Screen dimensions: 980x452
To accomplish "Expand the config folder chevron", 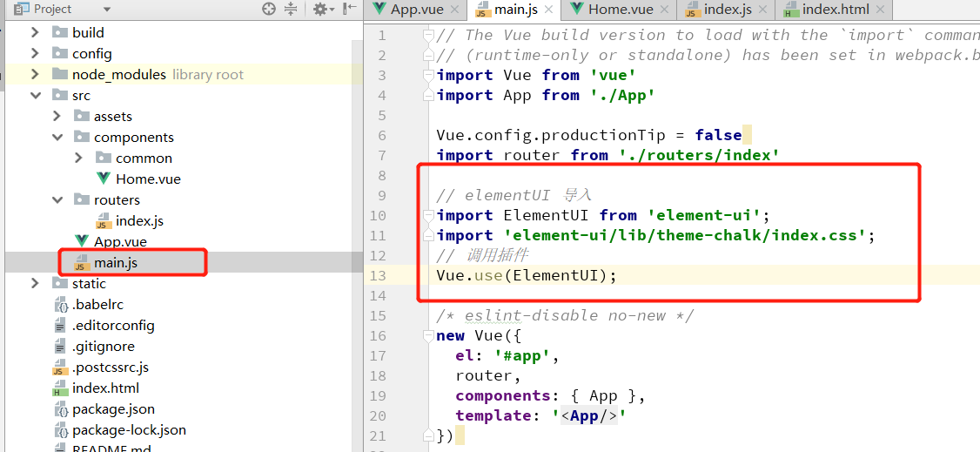I will [36, 54].
